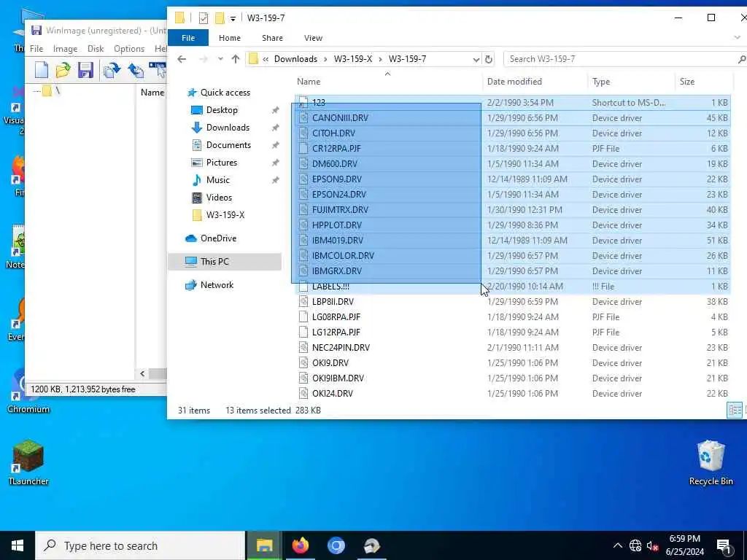The width and height of the screenshot is (747, 560).
Task: Click the Properties checkmark icon in title bar
Action: pos(204,18)
